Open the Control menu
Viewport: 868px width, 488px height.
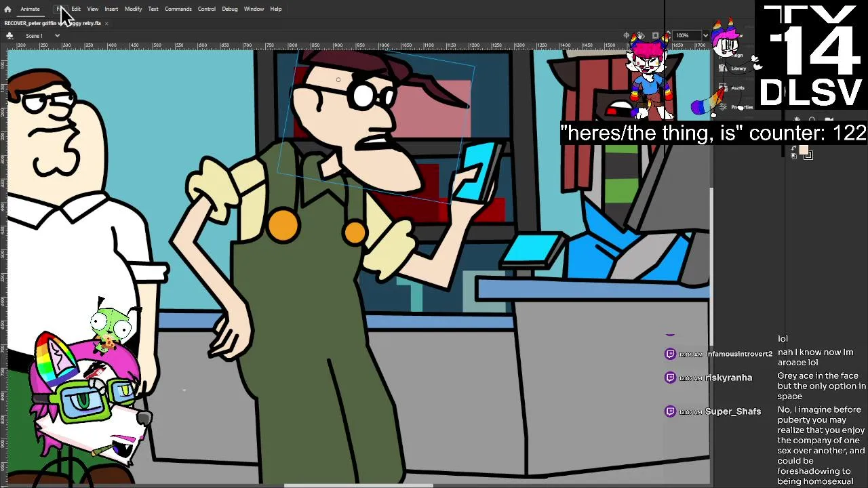pos(207,9)
